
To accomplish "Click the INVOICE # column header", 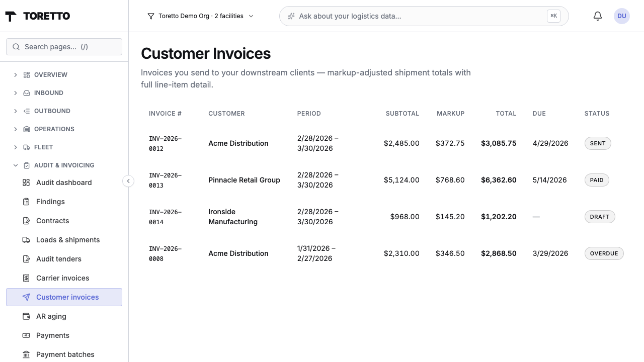I will point(165,114).
